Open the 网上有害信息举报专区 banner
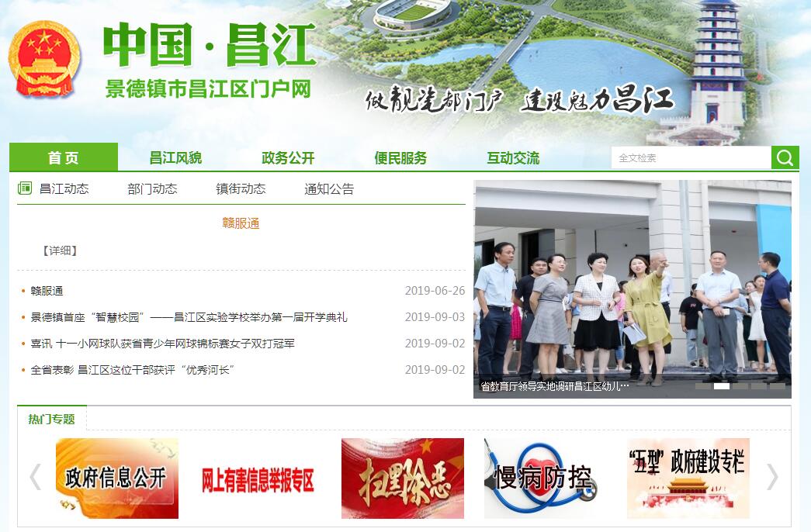The width and height of the screenshot is (811, 532). click(x=259, y=479)
